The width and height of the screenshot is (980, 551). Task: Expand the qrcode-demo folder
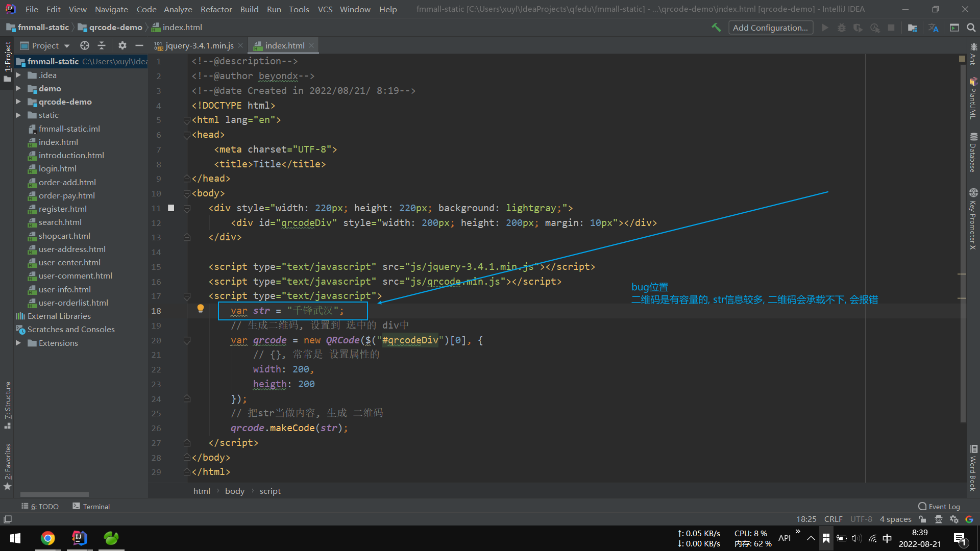pyautogui.click(x=18, y=102)
